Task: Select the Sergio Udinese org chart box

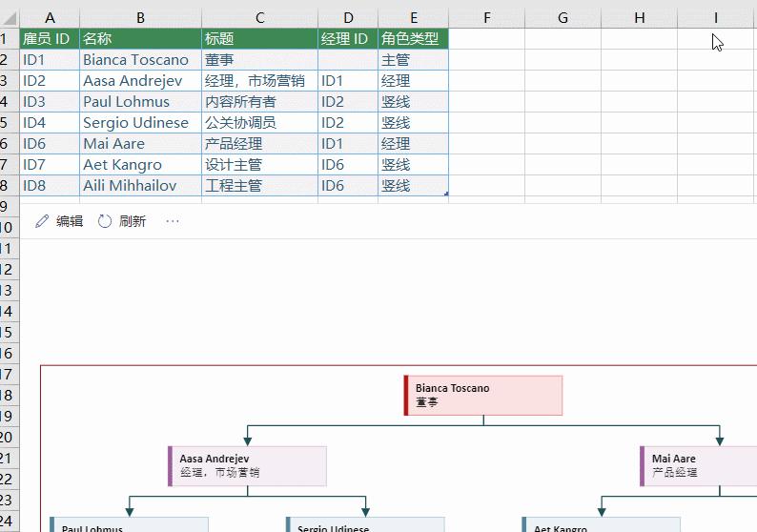Action: click(x=365, y=524)
